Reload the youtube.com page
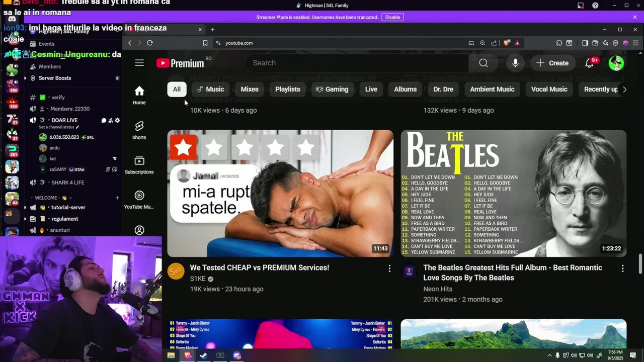The image size is (644, 362). point(150,43)
